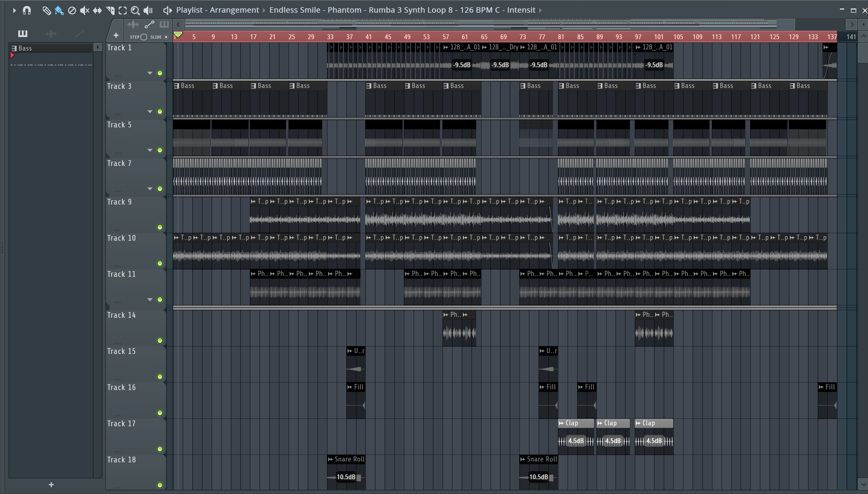Mute Track 10 with its green light
Screen dimensions: 868x494
pyautogui.click(x=160, y=263)
